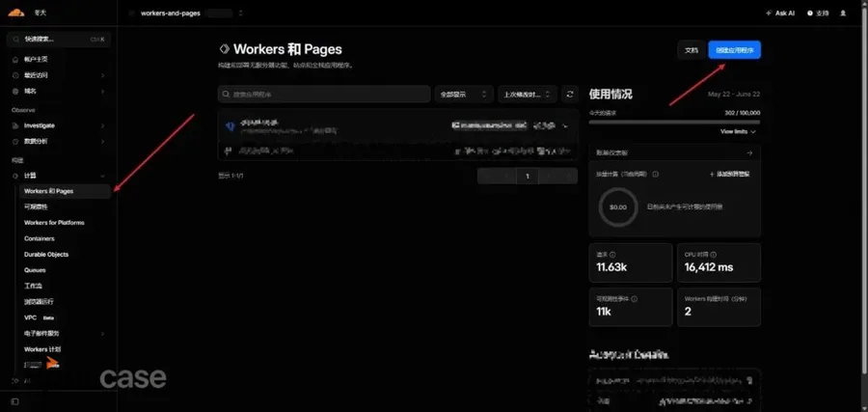
Task: Click the info icon next to 请求
Action: pos(612,255)
